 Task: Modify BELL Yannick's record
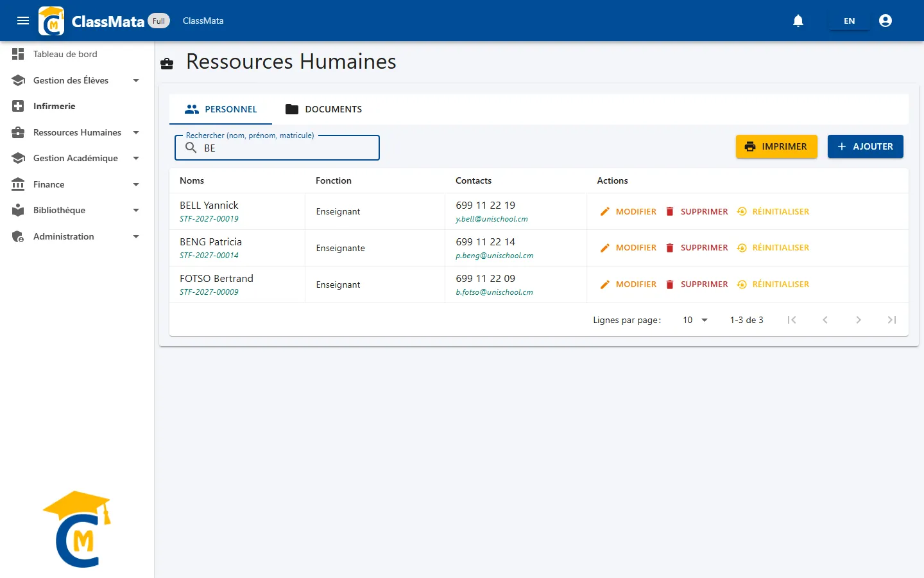[x=628, y=211]
